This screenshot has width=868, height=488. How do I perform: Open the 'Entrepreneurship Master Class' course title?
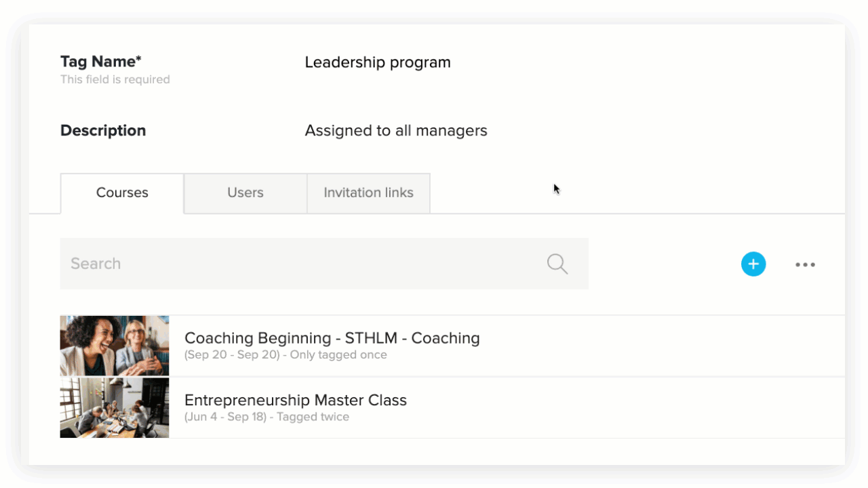(x=296, y=400)
